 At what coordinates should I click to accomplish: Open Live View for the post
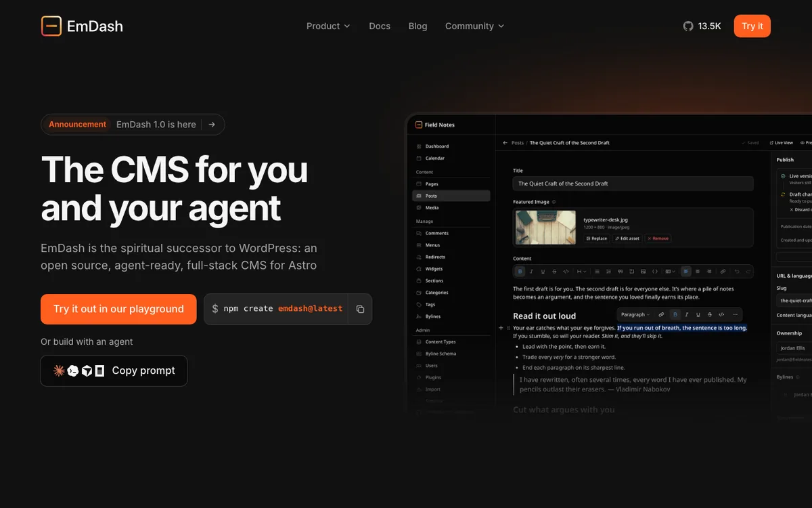point(781,143)
